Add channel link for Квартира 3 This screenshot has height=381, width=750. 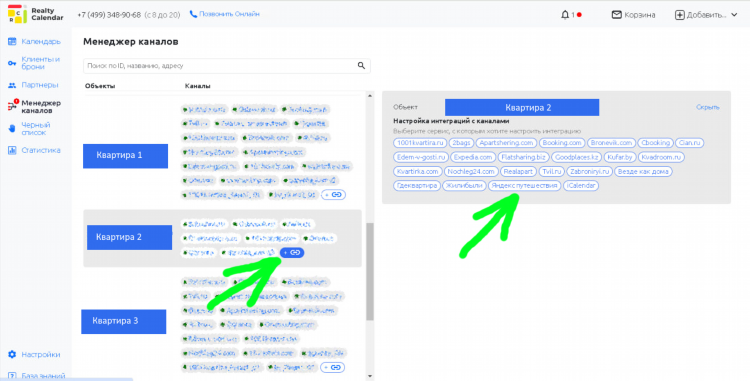332,367
